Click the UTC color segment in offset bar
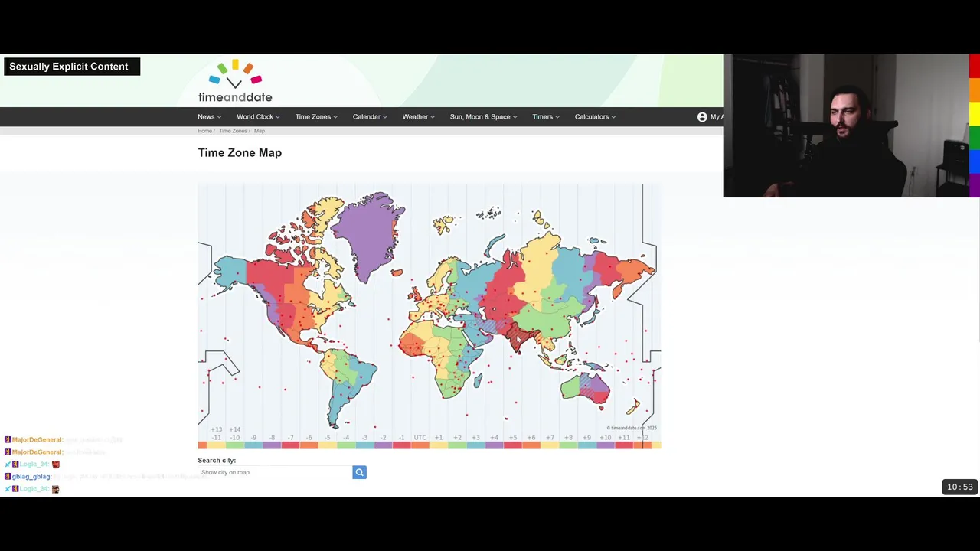 tap(420, 445)
